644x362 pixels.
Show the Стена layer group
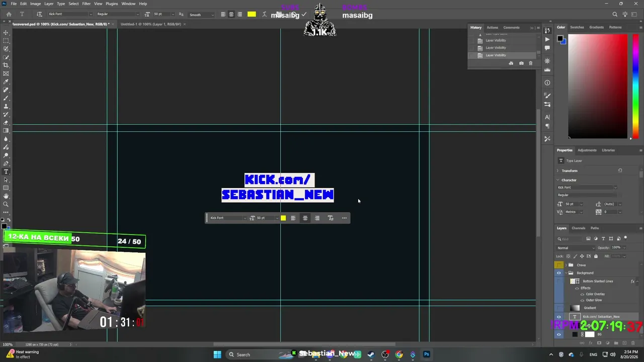[558, 265]
